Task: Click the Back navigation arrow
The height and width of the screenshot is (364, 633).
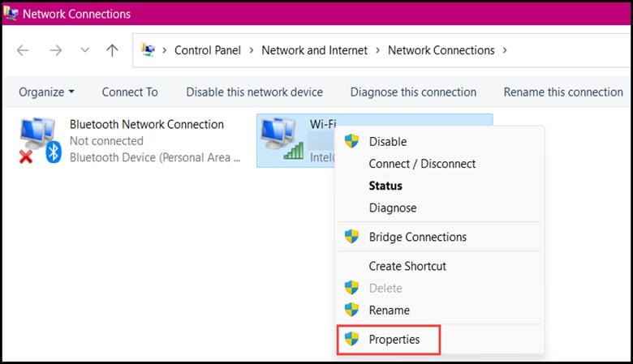Action: coord(23,50)
